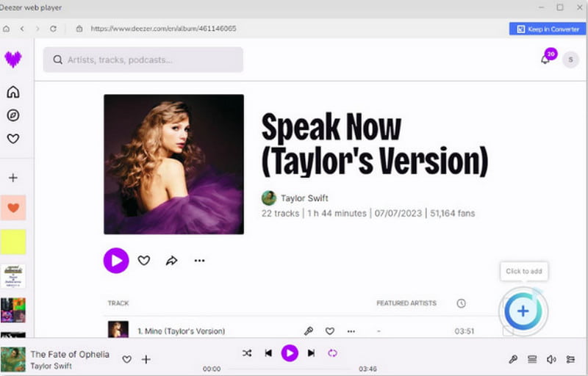Click The Fate of Ophelia title in player

(x=70, y=354)
